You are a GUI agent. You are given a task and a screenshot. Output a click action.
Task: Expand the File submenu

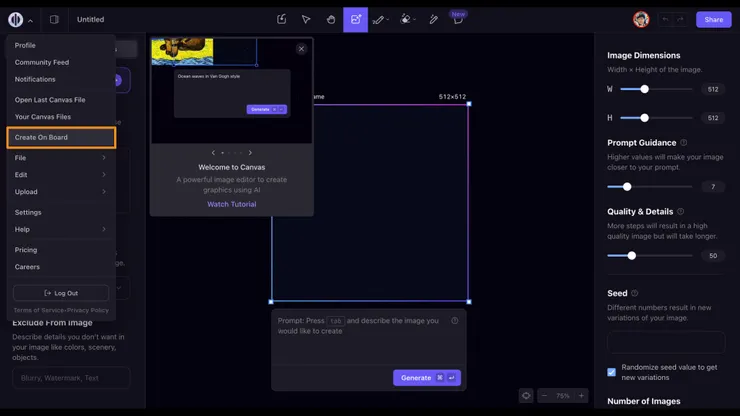(x=60, y=158)
